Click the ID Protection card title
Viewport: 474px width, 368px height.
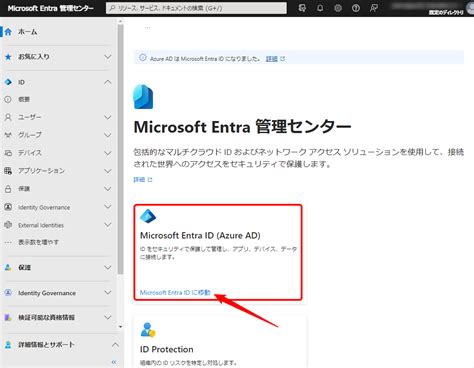coord(167,349)
